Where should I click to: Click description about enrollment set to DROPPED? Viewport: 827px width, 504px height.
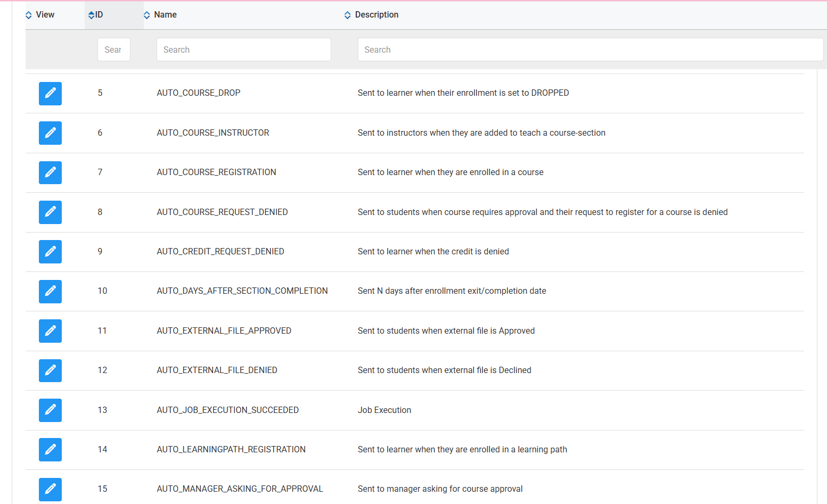pos(463,93)
